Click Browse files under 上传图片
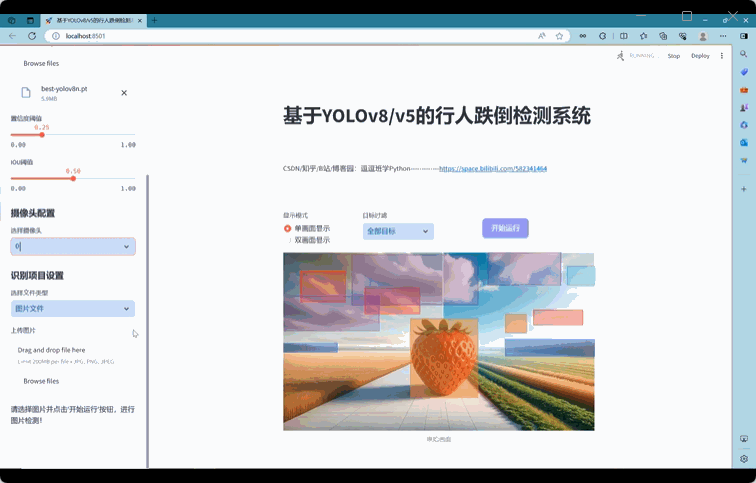 coord(41,381)
